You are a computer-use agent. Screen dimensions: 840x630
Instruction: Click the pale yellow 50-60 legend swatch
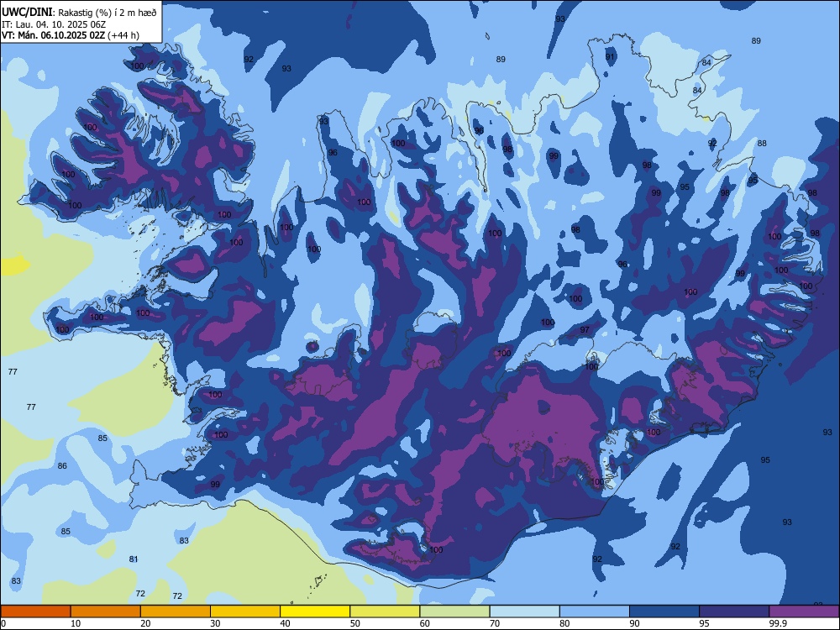(385, 612)
